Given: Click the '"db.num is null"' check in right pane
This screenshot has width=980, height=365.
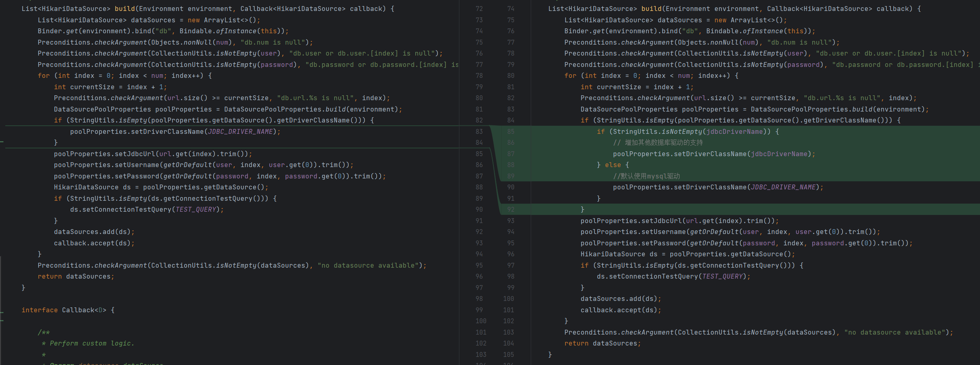Looking at the screenshot, I should tap(702, 42).
